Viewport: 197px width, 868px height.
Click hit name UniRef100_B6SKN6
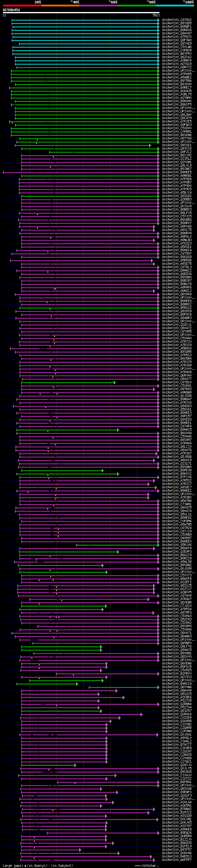[177, 135]
